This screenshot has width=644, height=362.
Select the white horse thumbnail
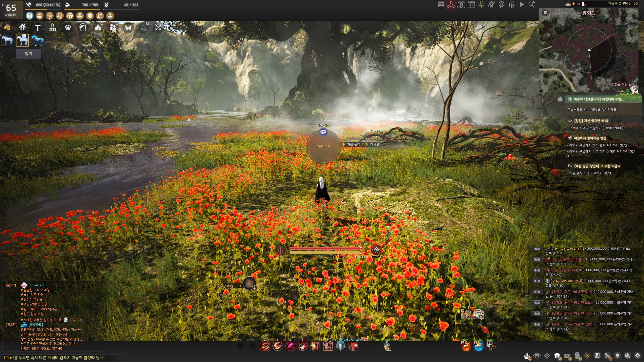coord(7,40)
